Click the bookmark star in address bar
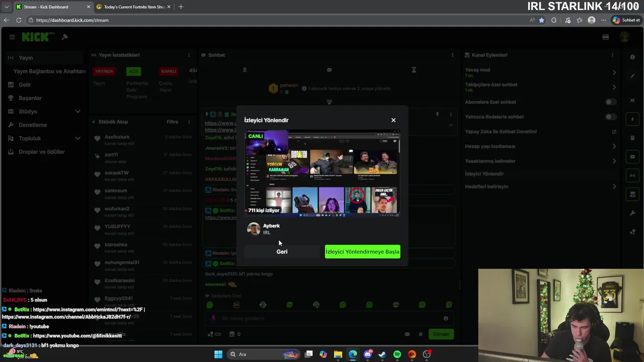This screenshot has height=362, width=644. (x=541, y=20)
